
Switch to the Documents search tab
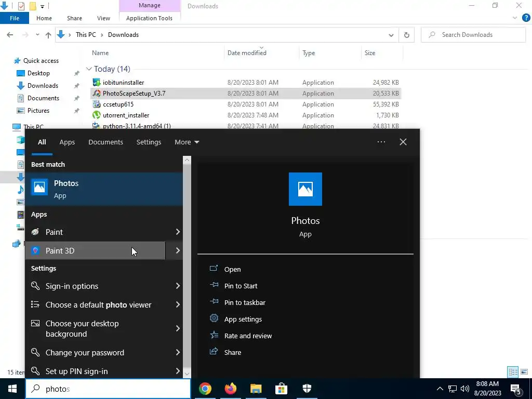coord(105,142)
